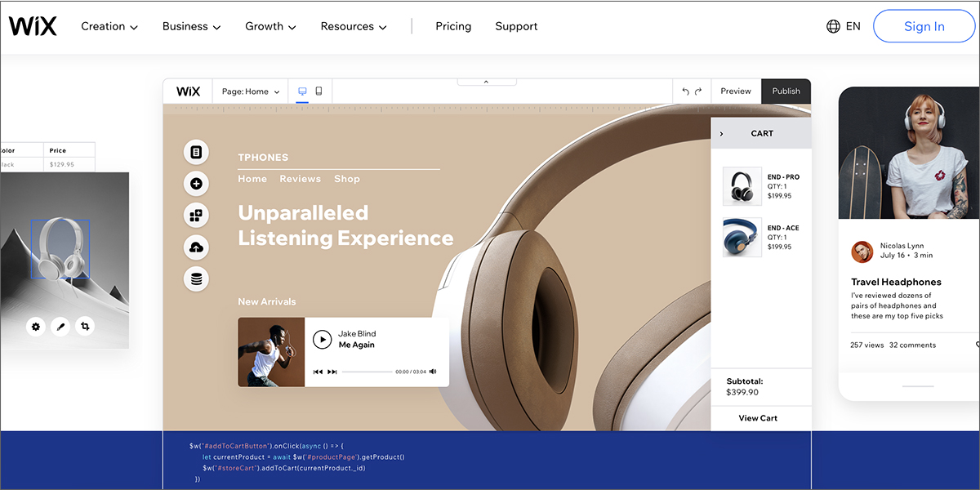
Task: Click the cloud upload media icon
Action: click(196, 247)
